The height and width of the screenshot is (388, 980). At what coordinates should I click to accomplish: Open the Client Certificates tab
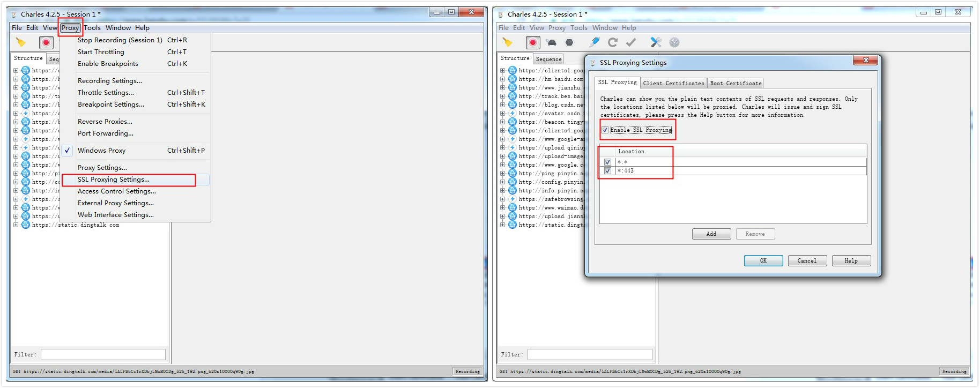coord(673,83)
